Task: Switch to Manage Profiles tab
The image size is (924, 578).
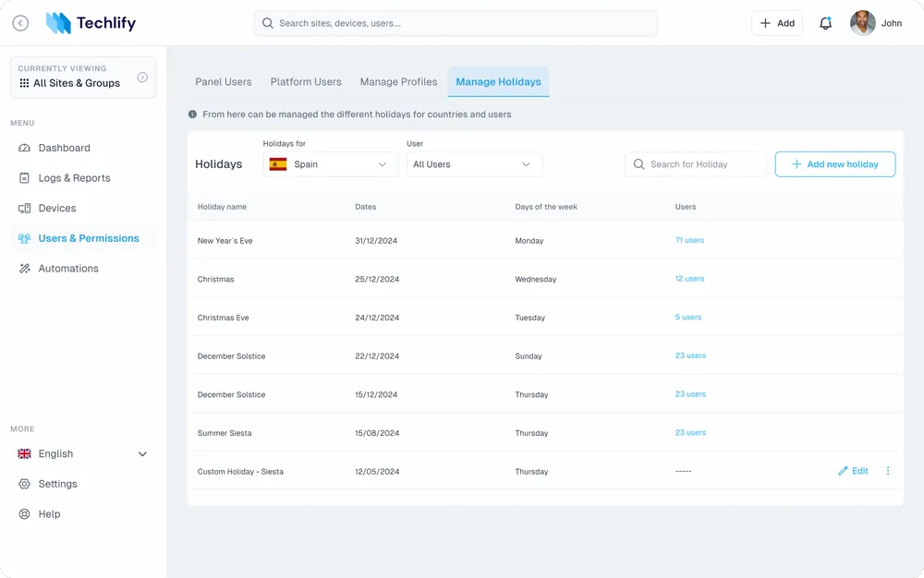Action: click(x=398, y=82)
